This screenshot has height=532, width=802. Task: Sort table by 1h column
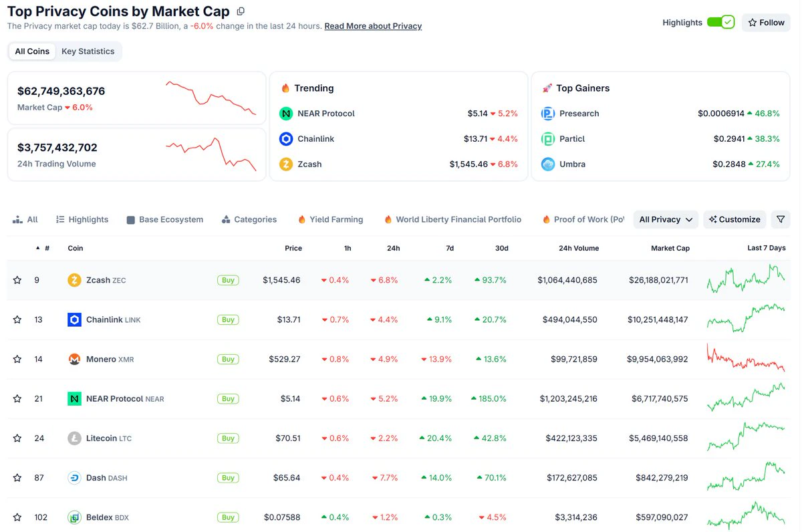(348, 248)
